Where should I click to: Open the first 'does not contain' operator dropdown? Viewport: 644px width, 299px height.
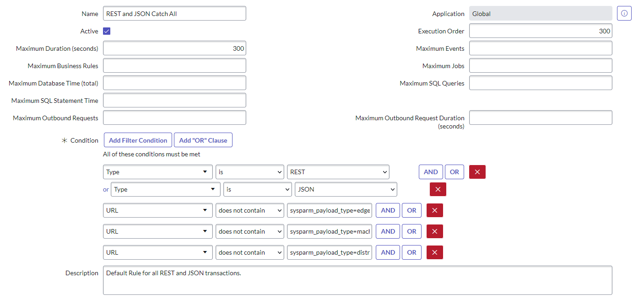(x=249, y=210)
